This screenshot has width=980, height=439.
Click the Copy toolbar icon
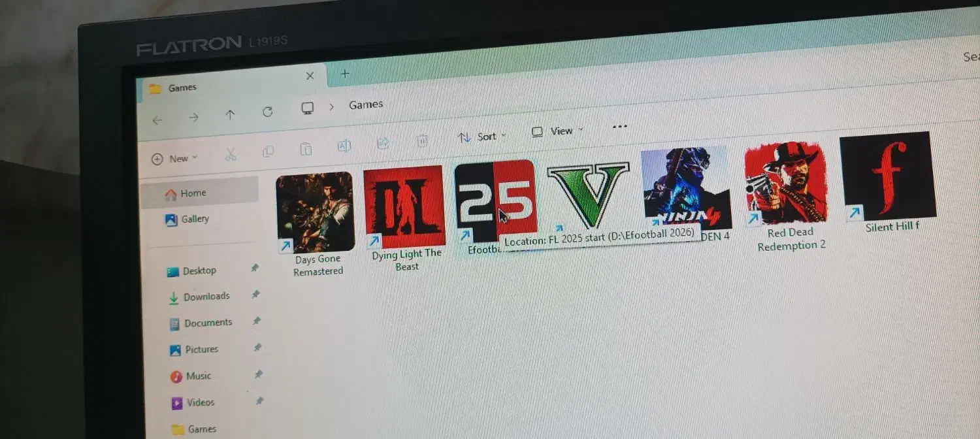pyautogui.click(x=268, y=151)
